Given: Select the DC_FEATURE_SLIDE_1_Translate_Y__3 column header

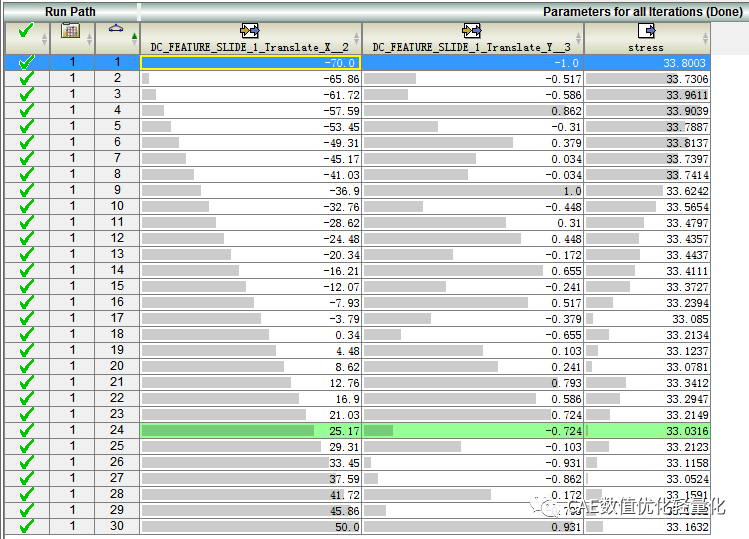Looking at the screenshot, I should tap(471, 47).
